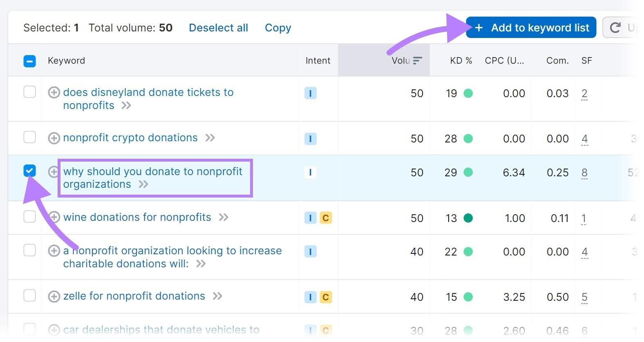Open the SF value 8 for the selected keyword
This screenshot has height=342, width=644.
tap(584, 172)
